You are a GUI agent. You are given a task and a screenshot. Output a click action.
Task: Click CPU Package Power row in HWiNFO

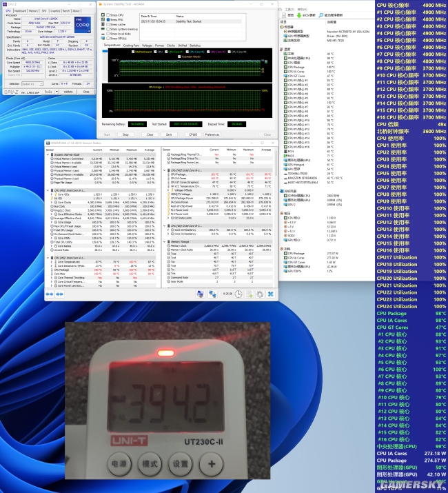[218, 198]
